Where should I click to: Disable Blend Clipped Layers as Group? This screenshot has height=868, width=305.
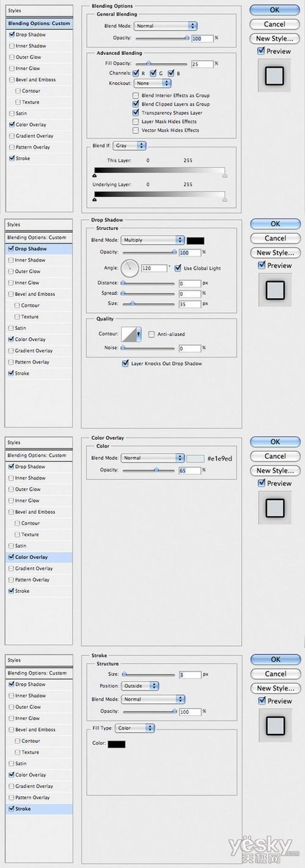point(135,104)
